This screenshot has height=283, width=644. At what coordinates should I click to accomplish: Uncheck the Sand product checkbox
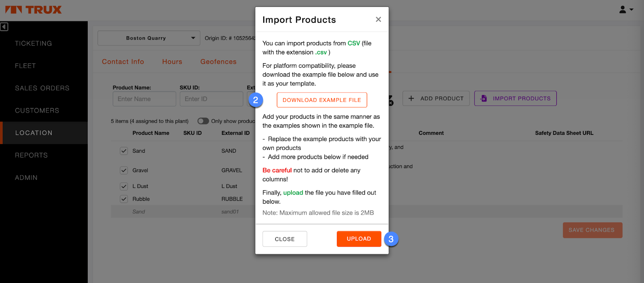point(124,151)
